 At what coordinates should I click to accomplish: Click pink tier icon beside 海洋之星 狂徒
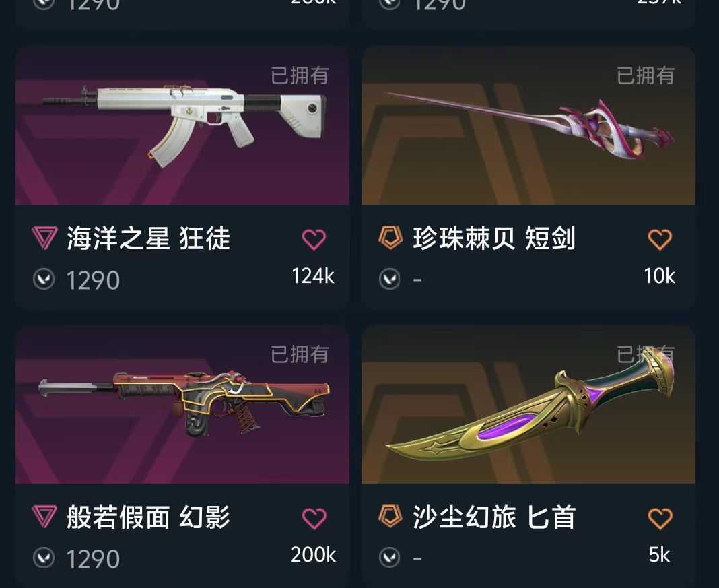45,238
